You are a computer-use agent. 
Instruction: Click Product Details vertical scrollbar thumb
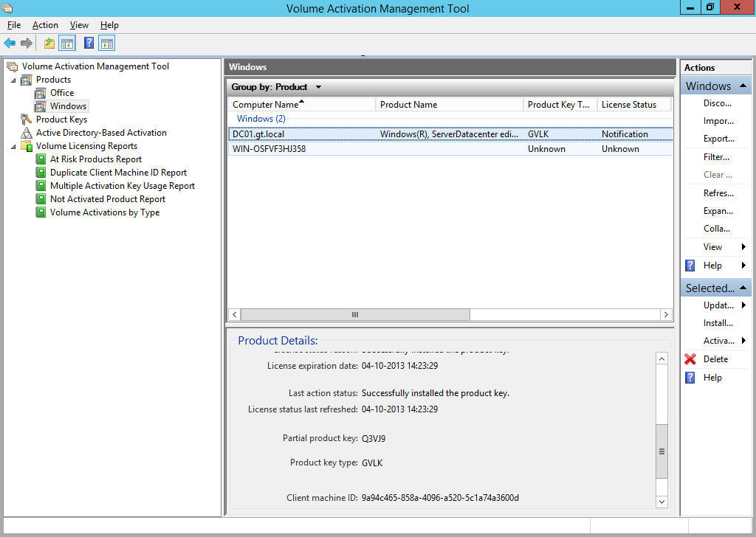(662, 451)
